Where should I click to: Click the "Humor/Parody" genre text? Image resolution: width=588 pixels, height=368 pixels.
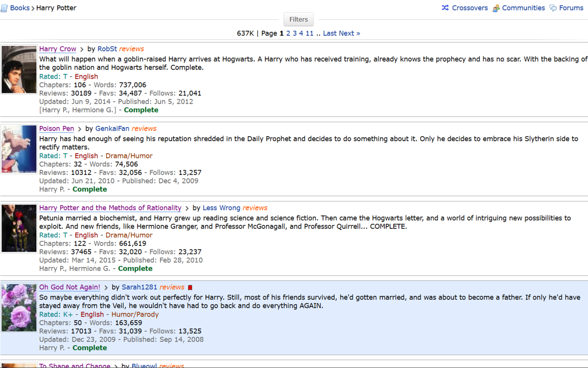pos(135,314)
